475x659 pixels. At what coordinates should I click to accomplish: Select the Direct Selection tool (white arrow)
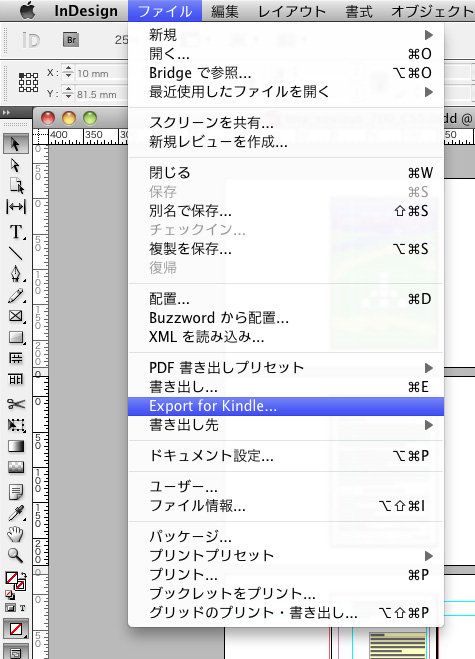[x=16, y=165]
